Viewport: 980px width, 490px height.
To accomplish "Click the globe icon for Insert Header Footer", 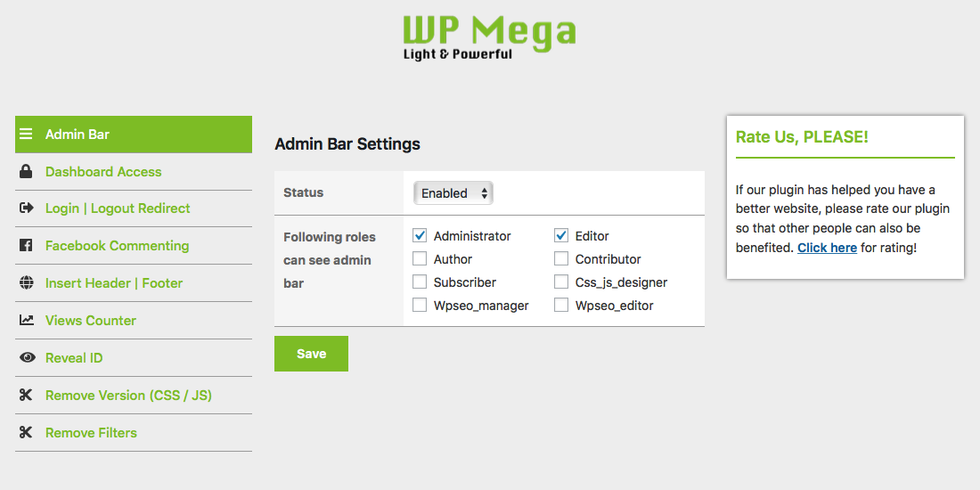I will (x=26, y=282).
